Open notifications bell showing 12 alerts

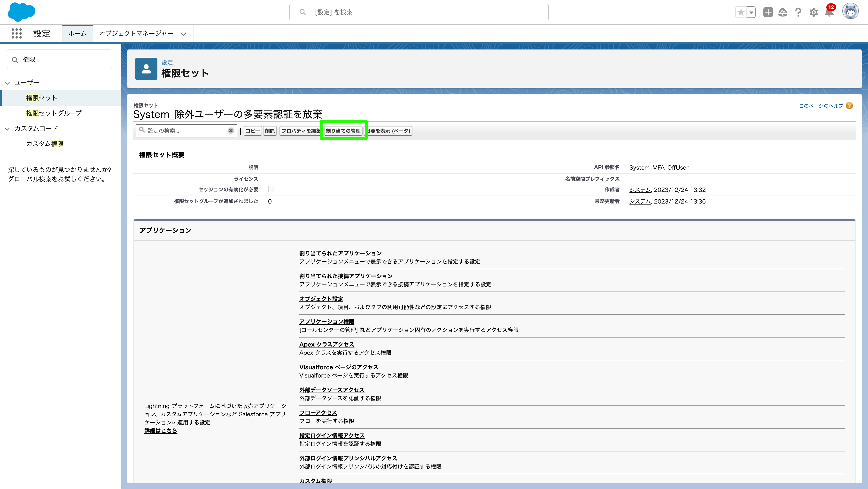pos(828,14)
